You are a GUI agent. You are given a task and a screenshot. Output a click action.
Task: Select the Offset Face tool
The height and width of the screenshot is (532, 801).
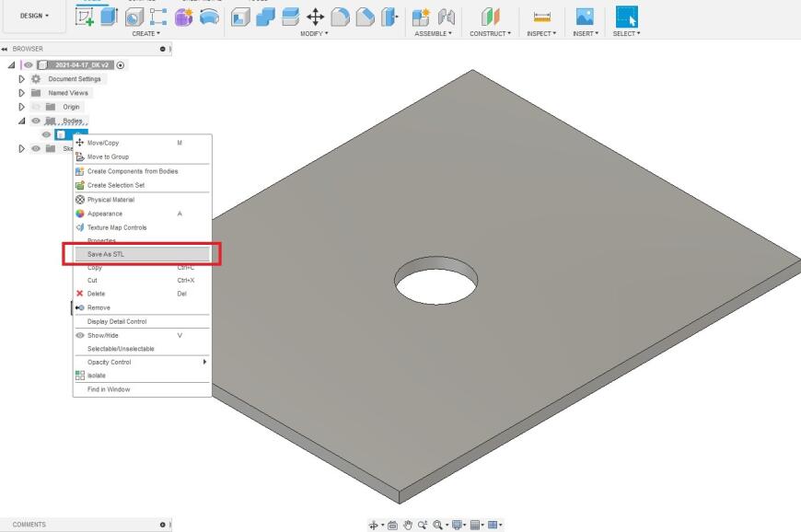290,17
